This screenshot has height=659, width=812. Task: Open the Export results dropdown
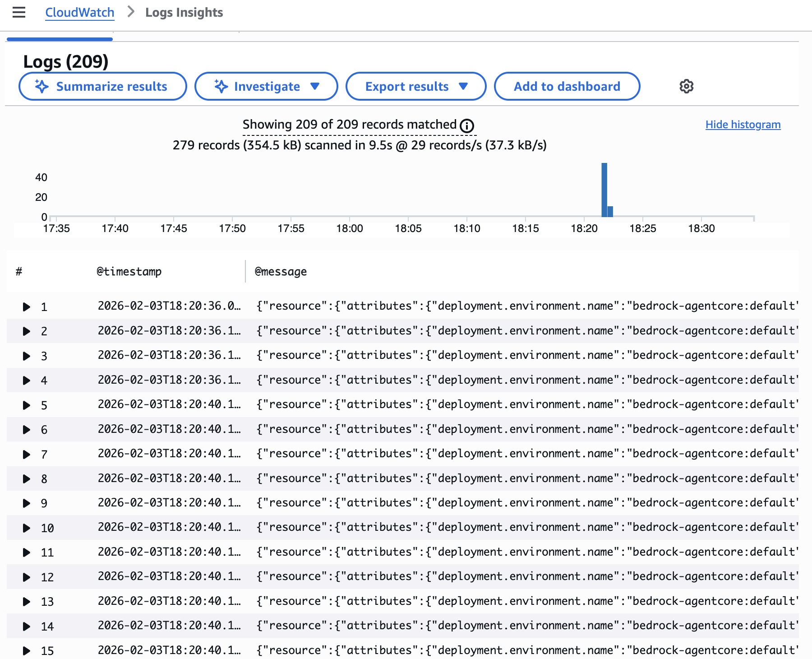pos(416,86)
